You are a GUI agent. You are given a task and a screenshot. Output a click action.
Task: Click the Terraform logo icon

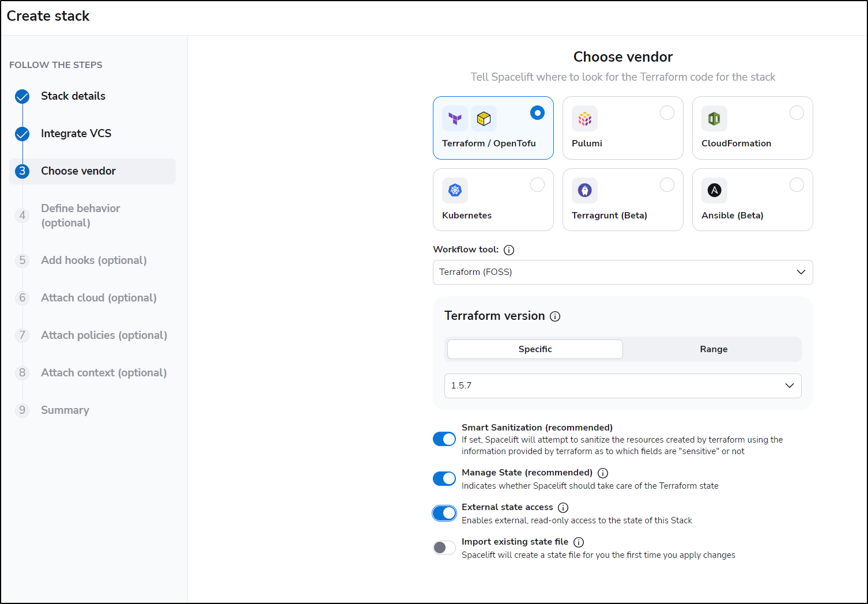tap(455, 119)
